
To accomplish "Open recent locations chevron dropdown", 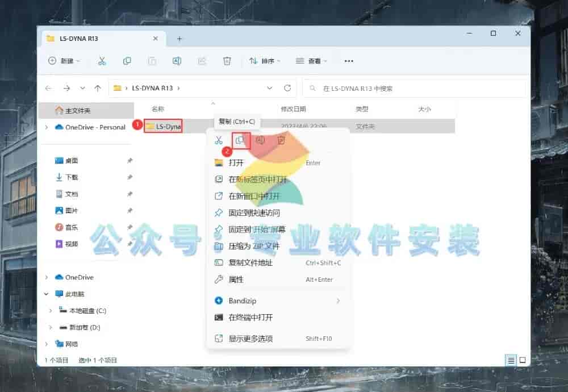I will [x=82, y=88].
